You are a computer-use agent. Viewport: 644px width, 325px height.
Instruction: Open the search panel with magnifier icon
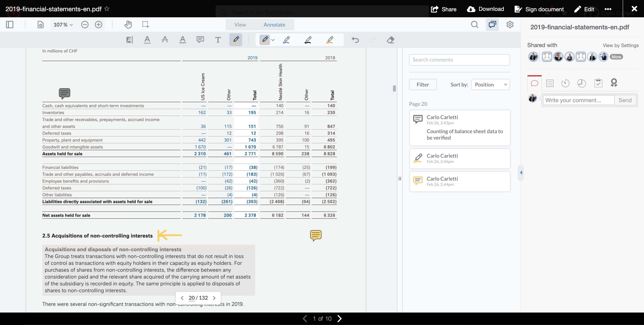pos(474,24)
